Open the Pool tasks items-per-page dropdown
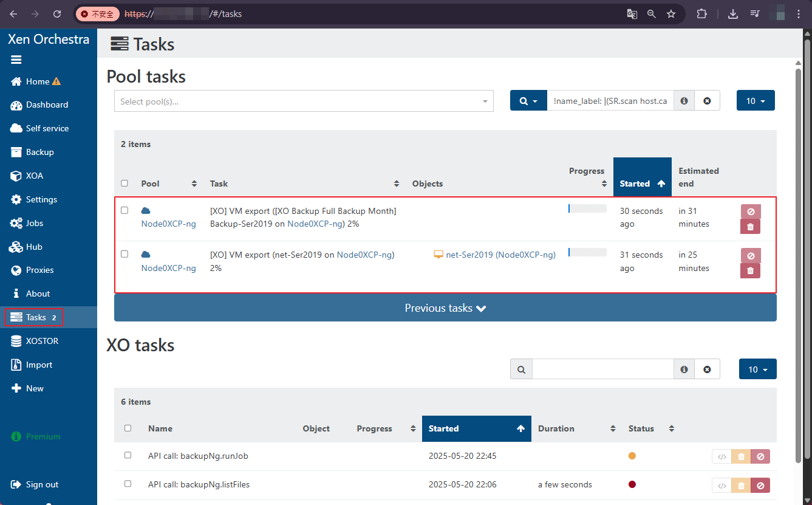812x505 pixels. click(756, 101)
